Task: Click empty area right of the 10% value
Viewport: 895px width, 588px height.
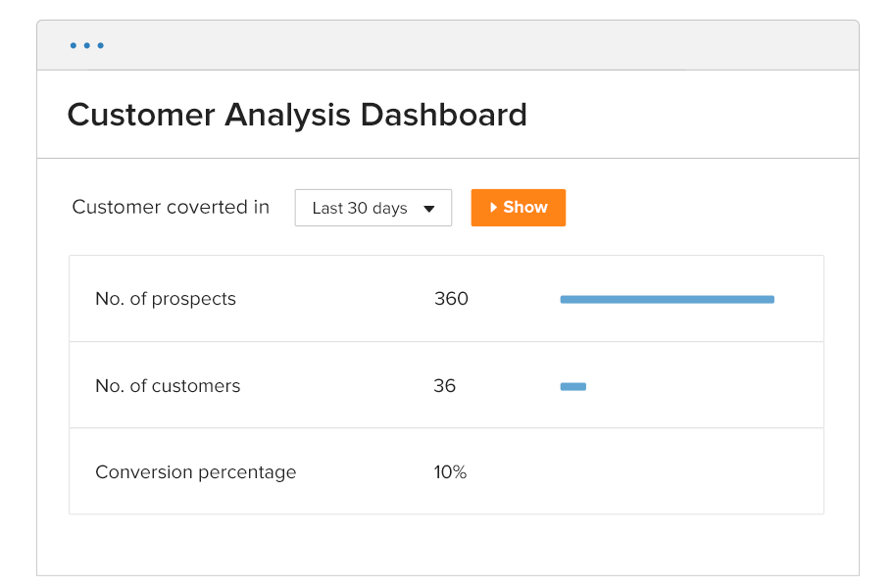Action: pos(667,472)
